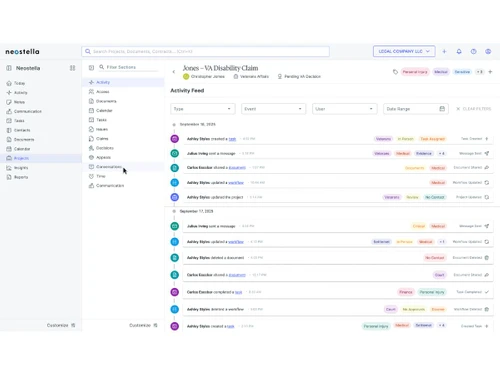Click the Access people icon
Image resolution: width=500 pixels, height=375 pixels.
point(91,91)
